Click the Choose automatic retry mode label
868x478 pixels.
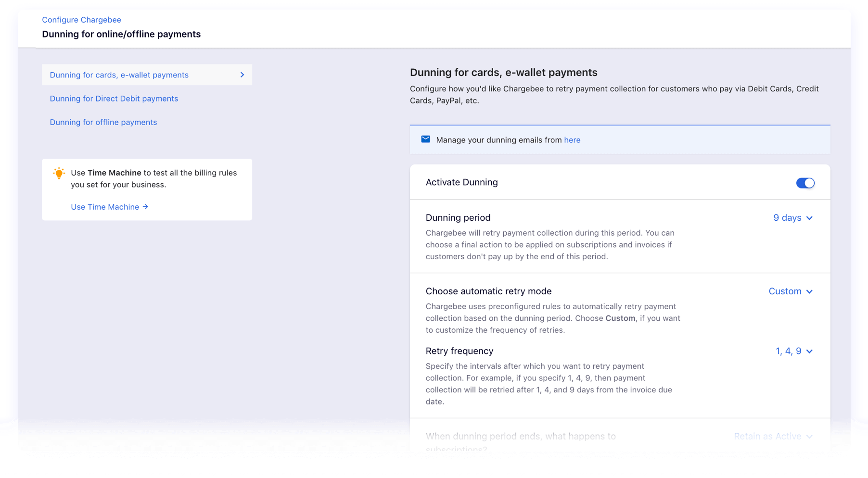tap(488, 291)
